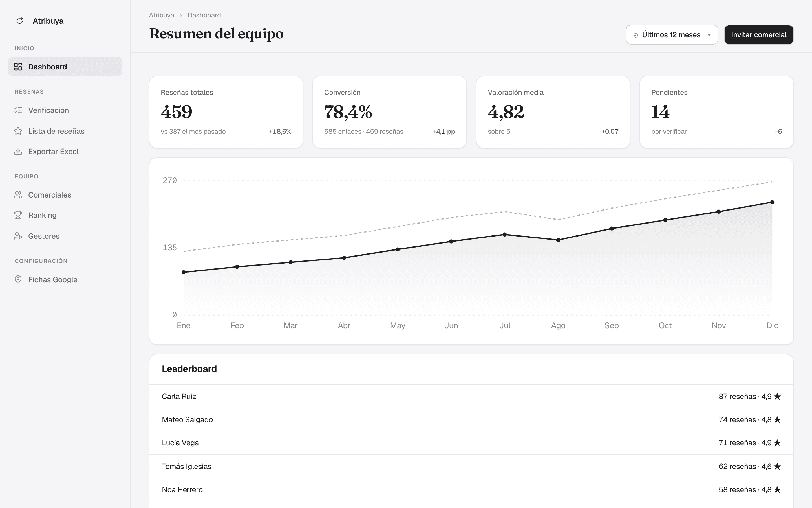Image resolution: width=812 pixels, height=508 pixels.
Task: Click the user-gear icon beside Gestores
Action: [x=18, y=236]
